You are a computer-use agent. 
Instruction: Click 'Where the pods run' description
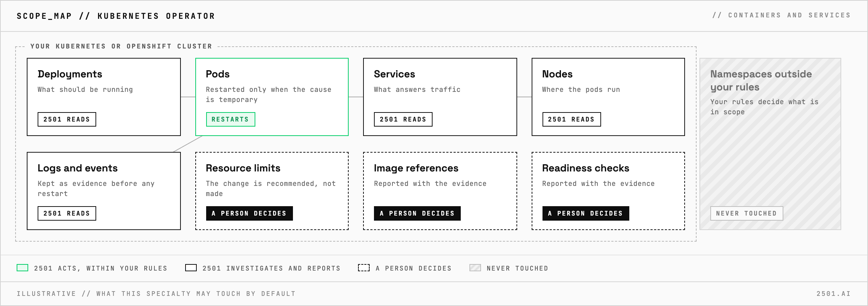point(581,89)
